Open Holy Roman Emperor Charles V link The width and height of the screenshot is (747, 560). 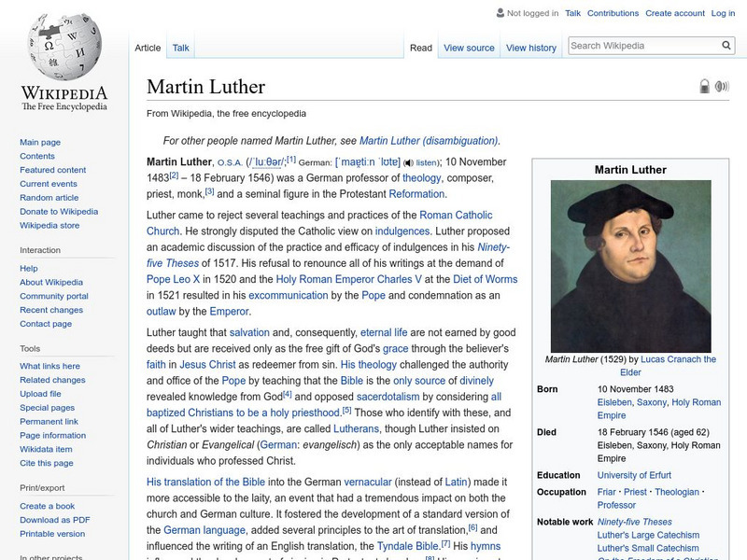[348, 279]
